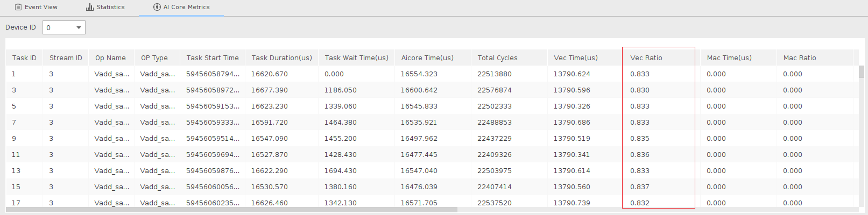
Task: Select the Device ID combo box value
Action: pos(63,27)
